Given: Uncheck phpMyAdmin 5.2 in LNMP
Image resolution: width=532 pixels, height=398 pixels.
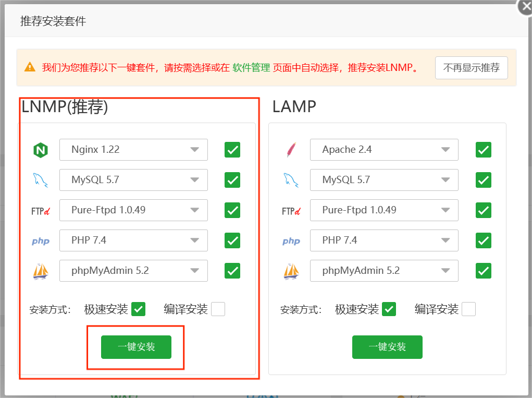Looking at the screenshot, I should (232, 271).
